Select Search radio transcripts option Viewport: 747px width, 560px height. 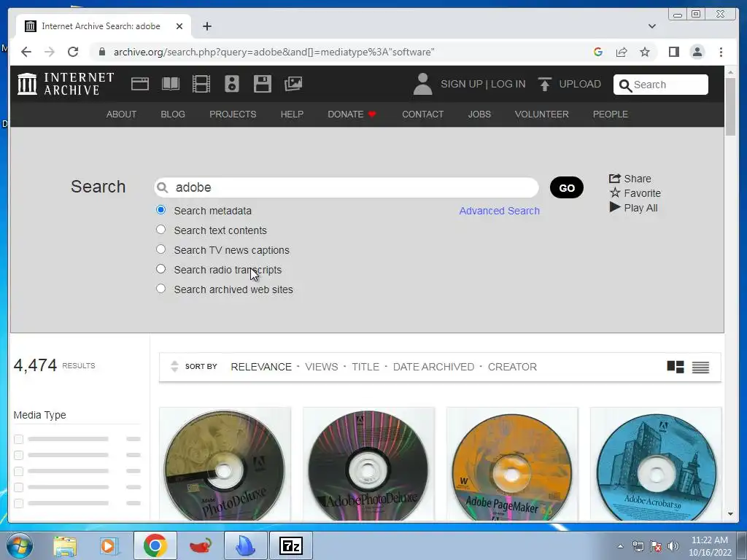tap(161, 269)
